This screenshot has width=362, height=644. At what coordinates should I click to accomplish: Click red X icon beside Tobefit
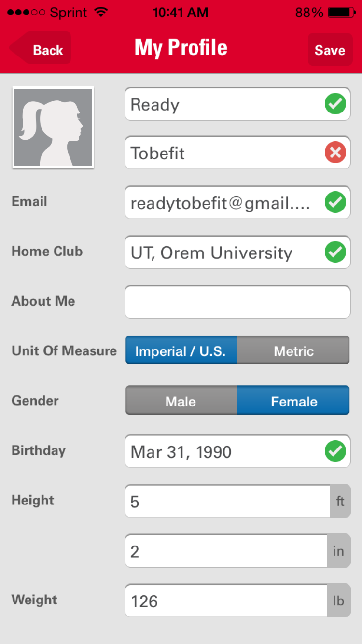(335, 153)
